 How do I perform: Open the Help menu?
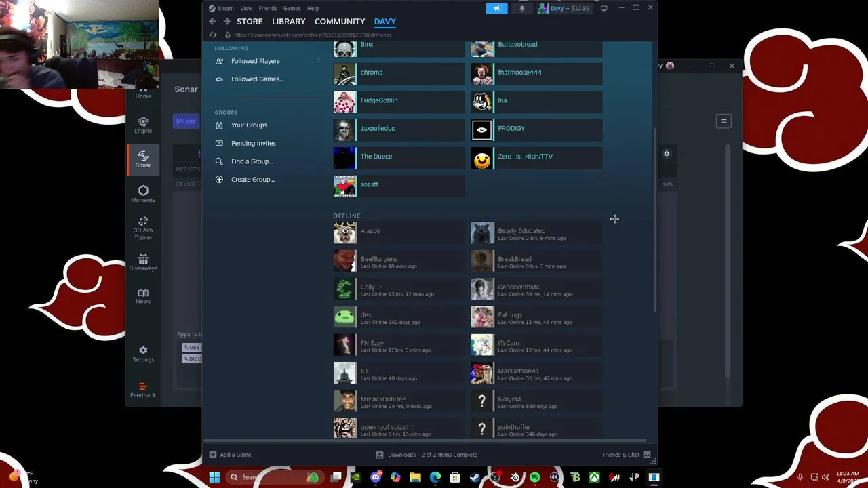pos(313,8)
